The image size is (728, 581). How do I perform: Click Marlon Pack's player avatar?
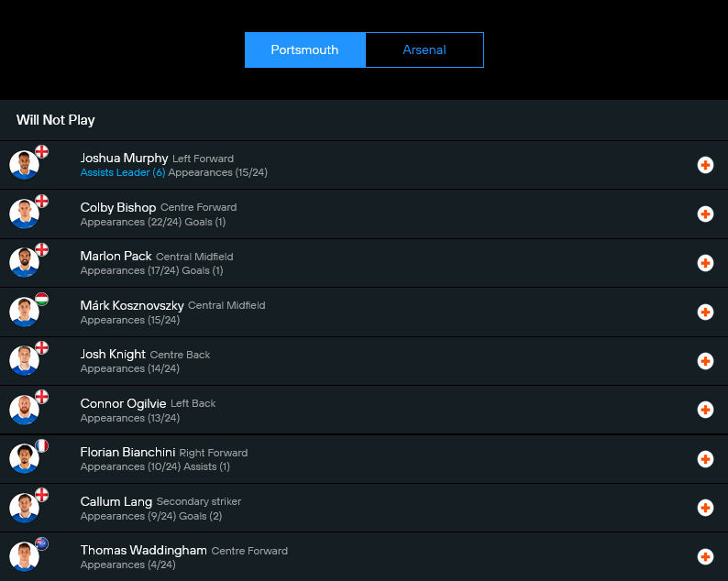[x=24, y=264]
